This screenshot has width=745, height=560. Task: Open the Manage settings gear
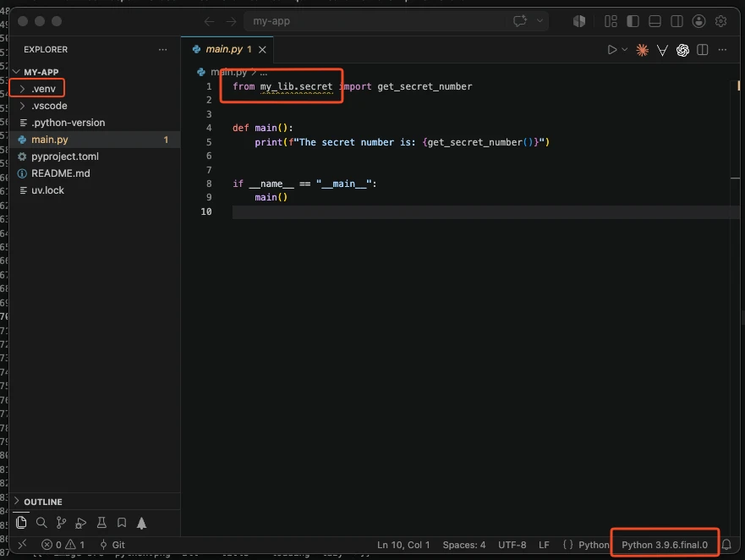click(x=720, y=21)
